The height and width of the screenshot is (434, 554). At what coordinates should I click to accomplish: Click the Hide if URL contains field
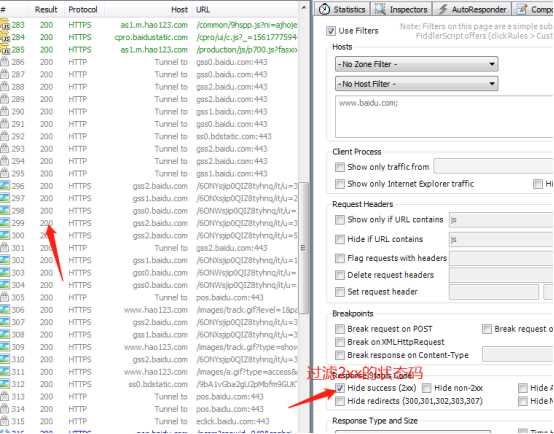501,239
